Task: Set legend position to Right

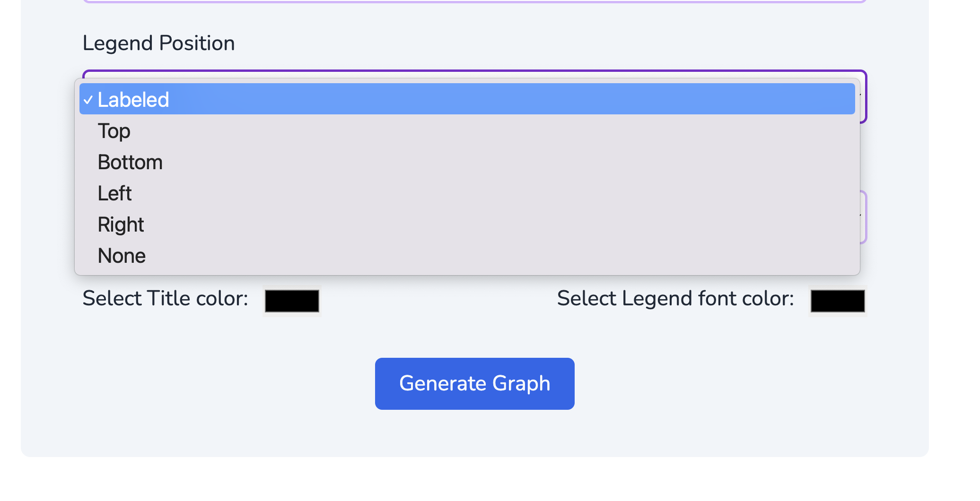Action: pos(121,225)
